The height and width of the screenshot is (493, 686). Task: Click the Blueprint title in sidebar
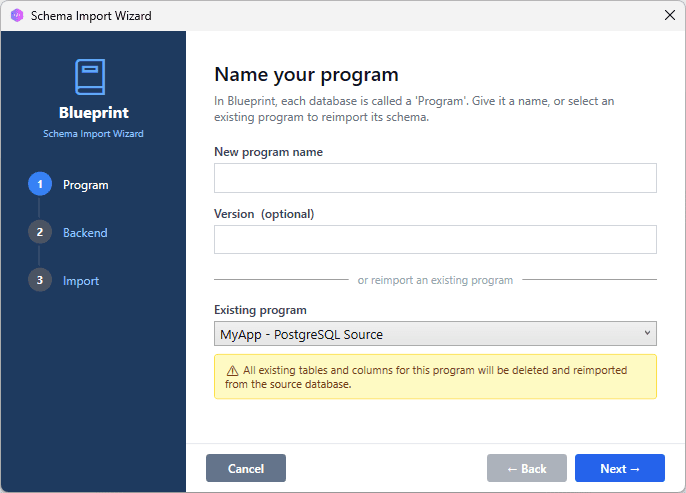[94, 112]
